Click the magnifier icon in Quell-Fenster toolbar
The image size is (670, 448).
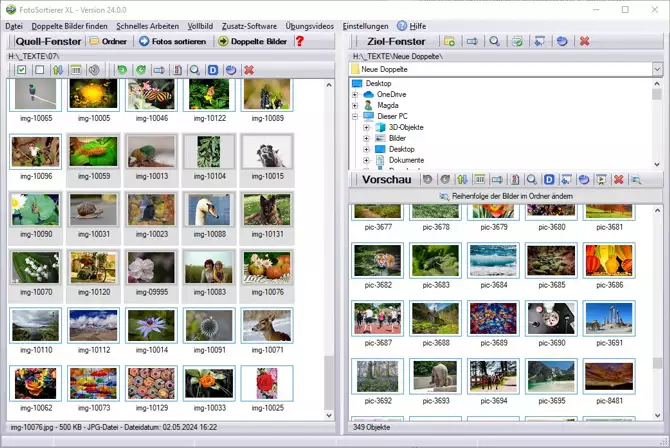point(194,70)
